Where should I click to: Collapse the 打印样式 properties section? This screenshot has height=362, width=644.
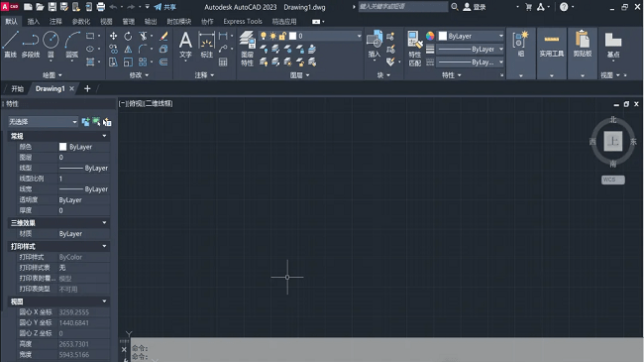tap(104, 246)
